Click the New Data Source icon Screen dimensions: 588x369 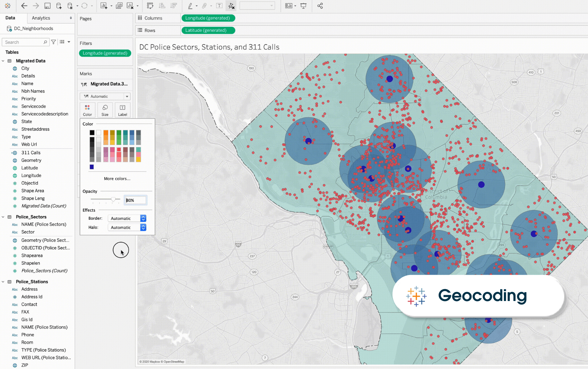59,6
